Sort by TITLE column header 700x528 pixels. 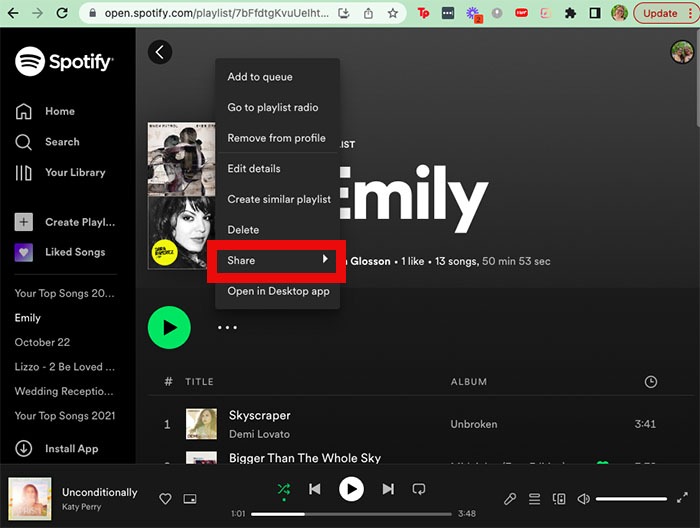pos(199,382)
